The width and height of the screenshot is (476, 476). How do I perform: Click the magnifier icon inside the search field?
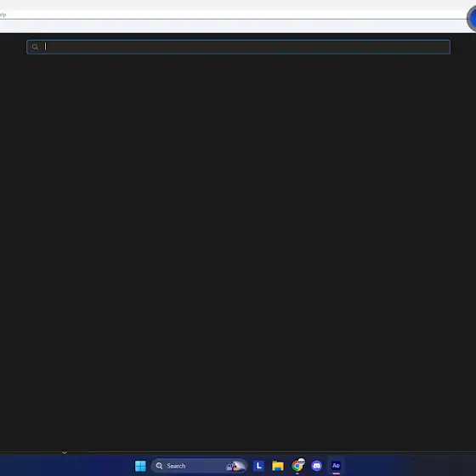coord(35,47)
